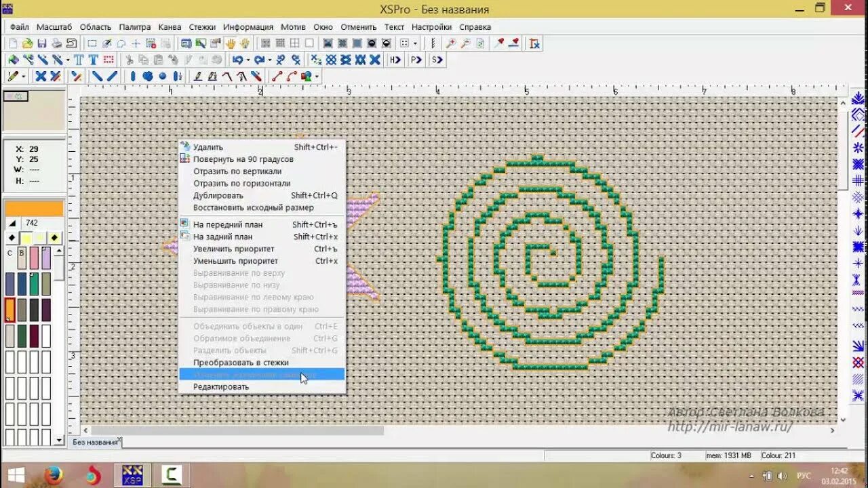The height and width of the screenshot is (488, 868).
Task: Open the Файл menu
Action: tap(20, 27)
